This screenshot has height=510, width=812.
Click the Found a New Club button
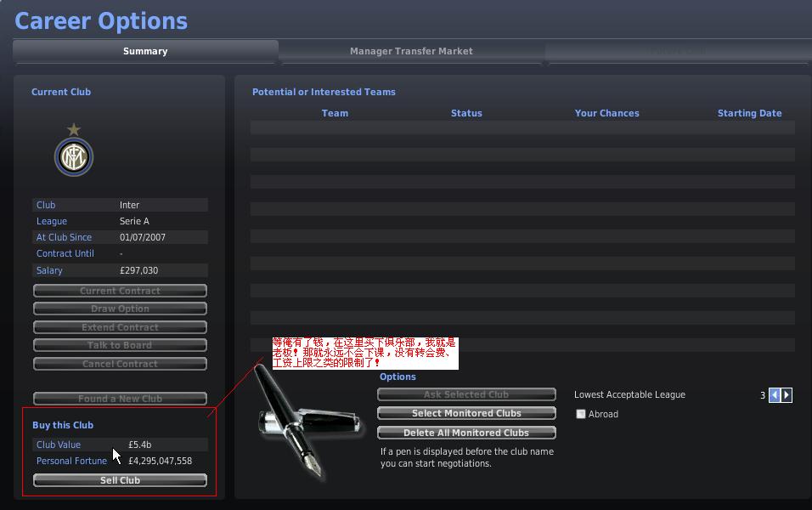[x=120, y=399]
